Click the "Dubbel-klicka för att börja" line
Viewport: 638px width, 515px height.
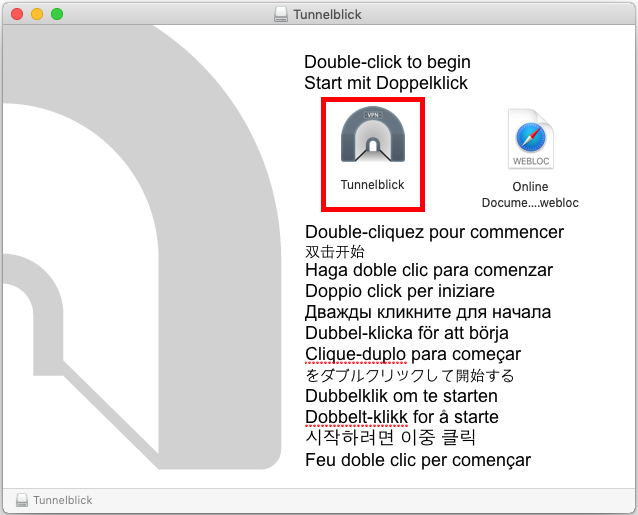[x=406, y=333]
